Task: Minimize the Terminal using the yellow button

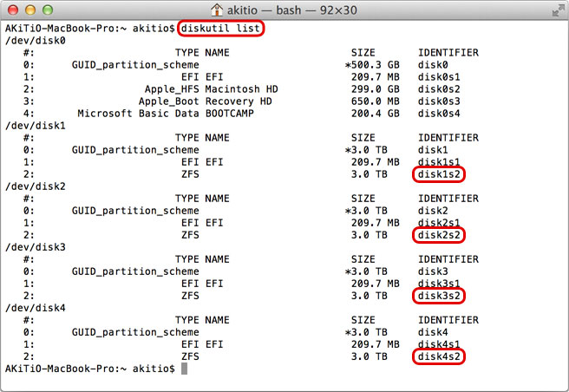Action: click(x=32, y=12)
